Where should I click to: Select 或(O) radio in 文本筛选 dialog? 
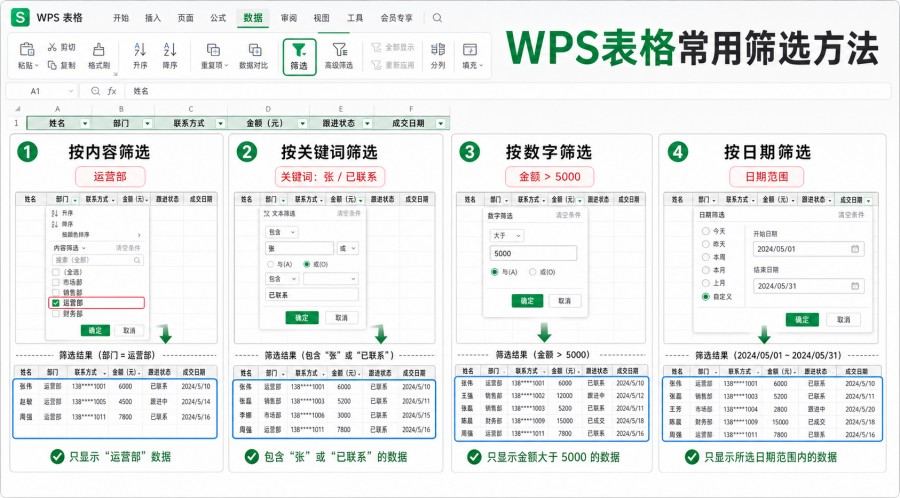click(x=307, y=264)
